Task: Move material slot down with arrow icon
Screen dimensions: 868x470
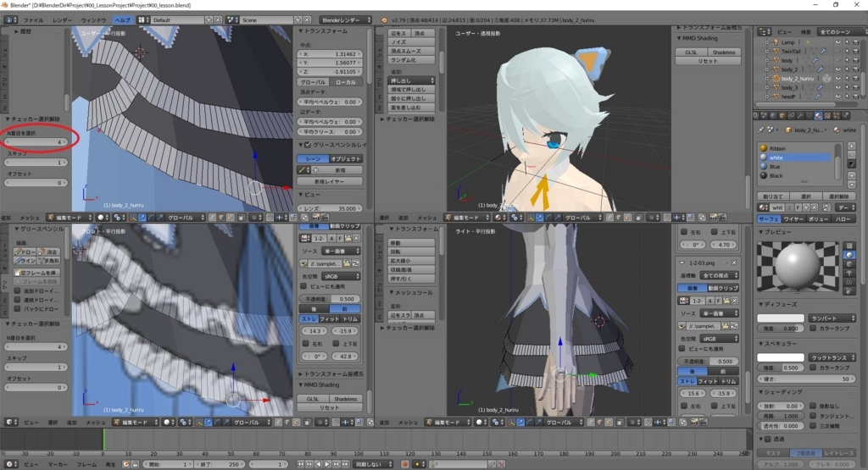Action: (852, 185)
